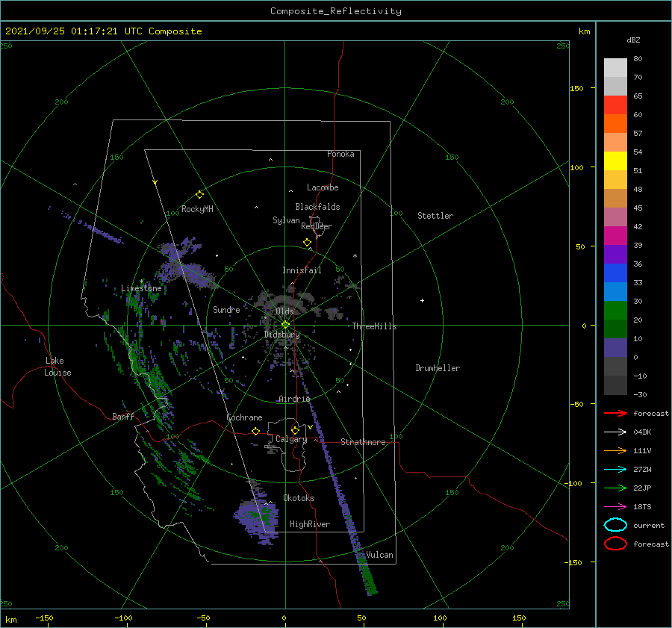The height and width of the screenshot is (628, 672).
Task: Click the red 65 dBZ color swatch
Action: (x=615, y=105)
